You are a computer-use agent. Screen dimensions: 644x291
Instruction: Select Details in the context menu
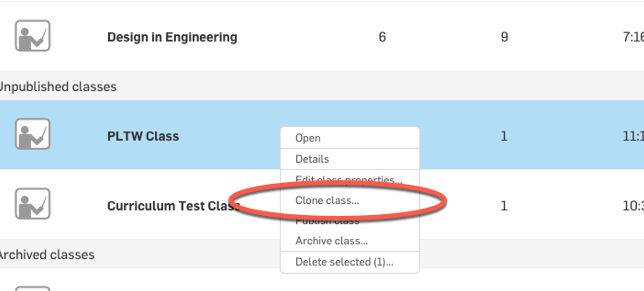click(x=312, y=159)
